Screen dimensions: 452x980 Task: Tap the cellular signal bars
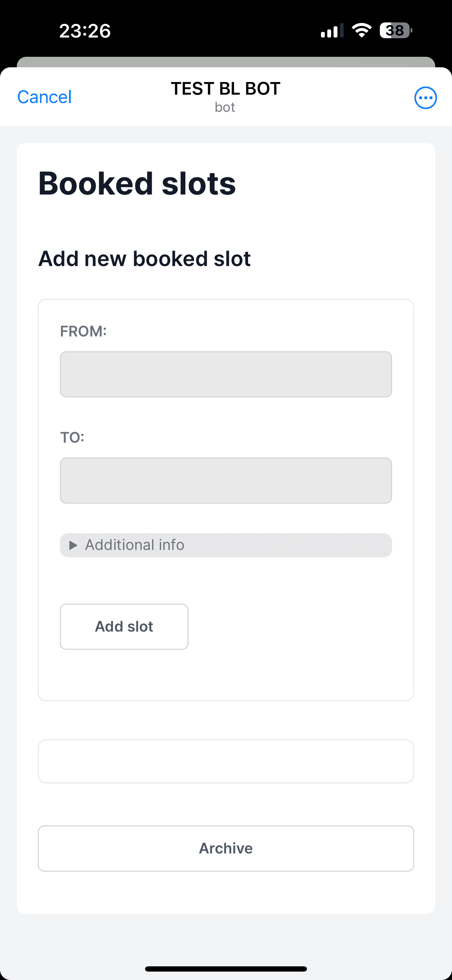click(x=332, y=31)
